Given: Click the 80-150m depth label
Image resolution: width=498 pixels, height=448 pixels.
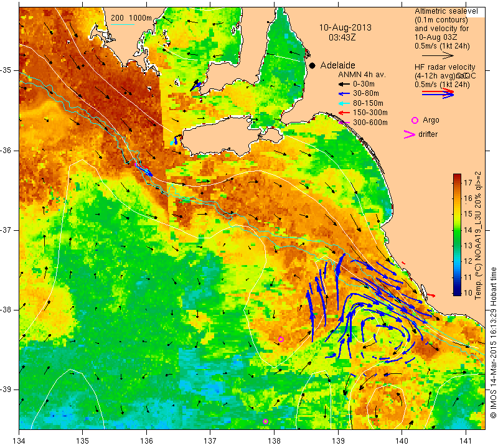Looking at the screenshot, I should click(x=368, y=103).
